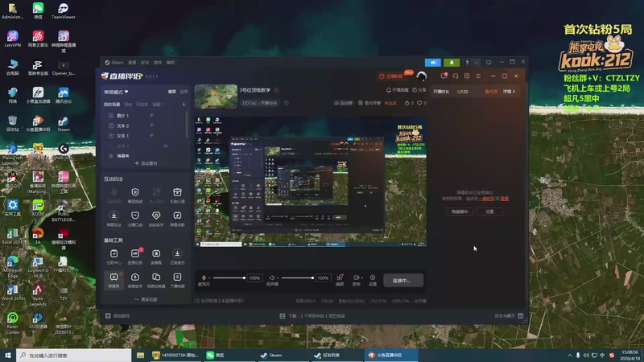Open the 任务中心 task center tool
The width and height of the screenshot is (644, 362).
(x=114, y=257)
